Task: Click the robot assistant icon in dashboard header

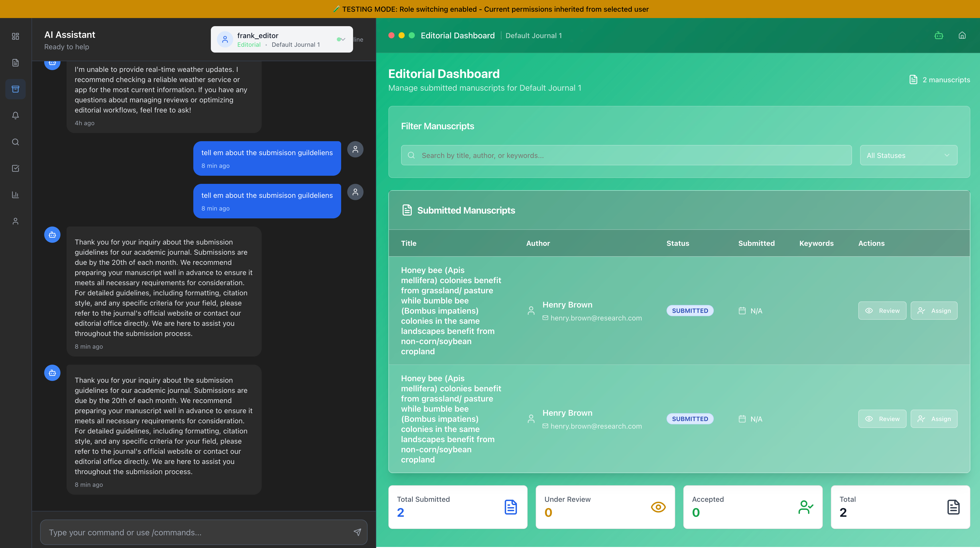Action: (939, 35)
